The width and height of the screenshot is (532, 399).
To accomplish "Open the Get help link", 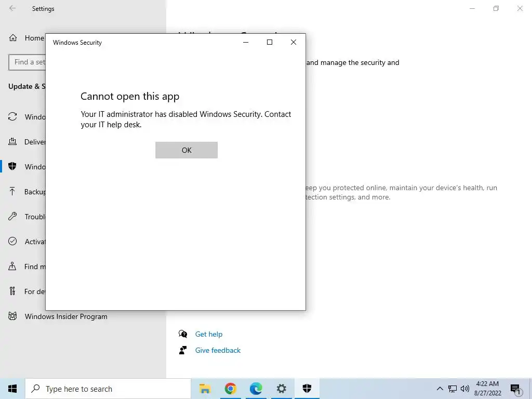I will point(209,334).
